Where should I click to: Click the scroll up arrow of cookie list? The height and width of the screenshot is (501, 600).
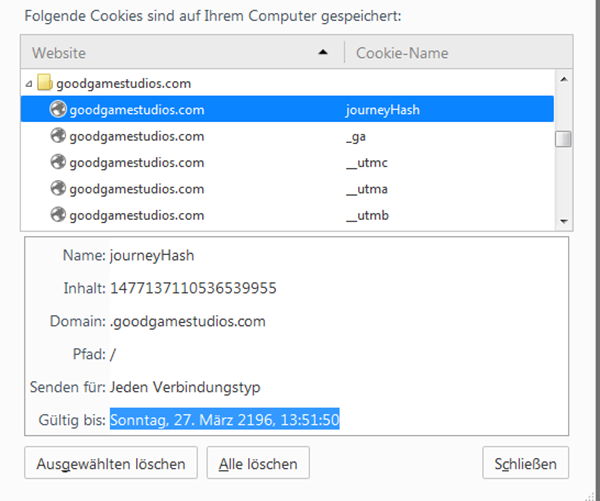[x=564, y=79]
